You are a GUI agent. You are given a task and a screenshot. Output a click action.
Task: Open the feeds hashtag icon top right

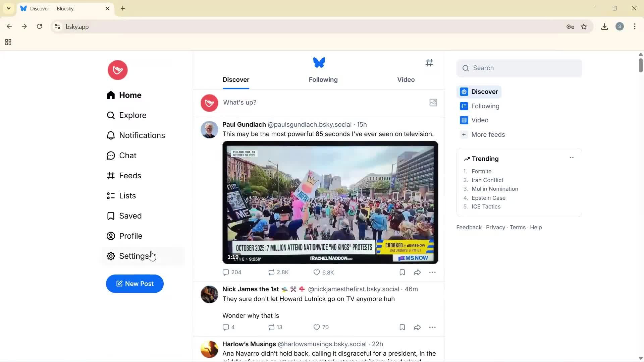[429, 63]
